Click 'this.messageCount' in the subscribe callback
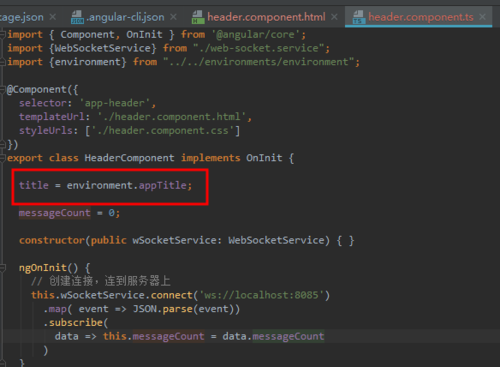 tap(153, 336)
